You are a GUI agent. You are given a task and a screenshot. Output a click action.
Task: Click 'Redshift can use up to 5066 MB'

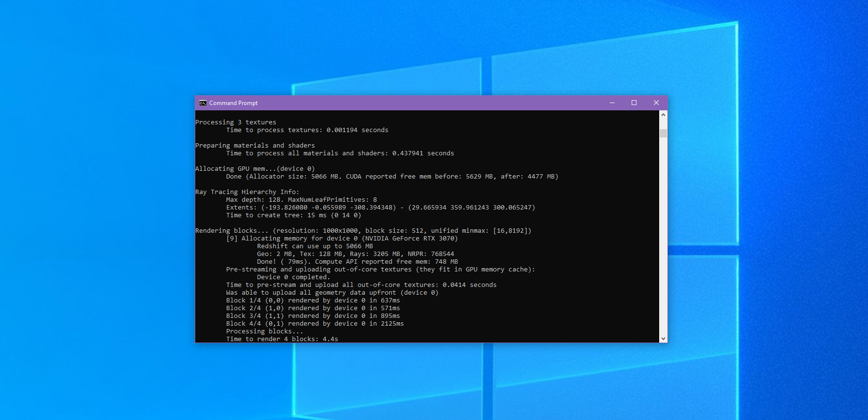click(315, 246)
